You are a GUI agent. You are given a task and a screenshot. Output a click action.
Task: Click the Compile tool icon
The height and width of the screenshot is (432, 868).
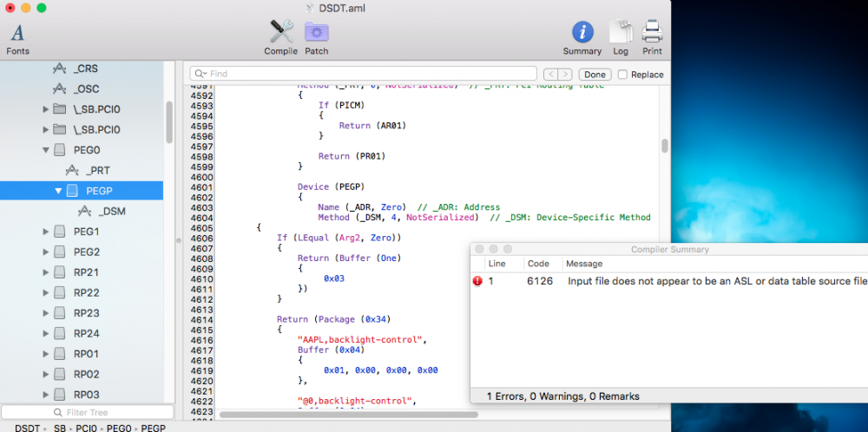click(x=281, y=31)
